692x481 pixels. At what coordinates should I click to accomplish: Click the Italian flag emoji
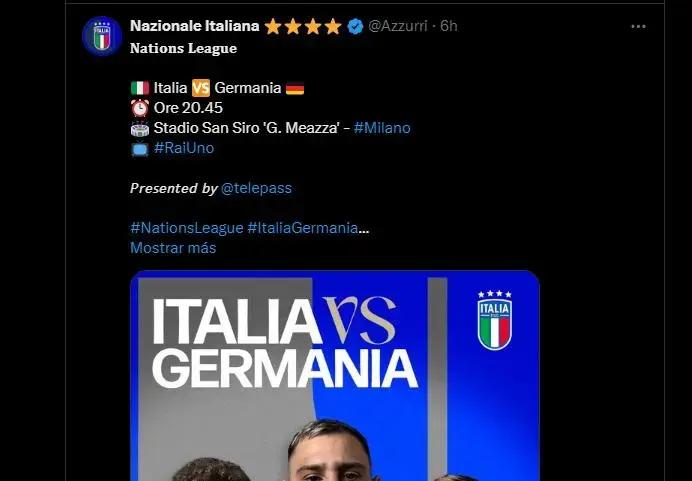point(140,88)
